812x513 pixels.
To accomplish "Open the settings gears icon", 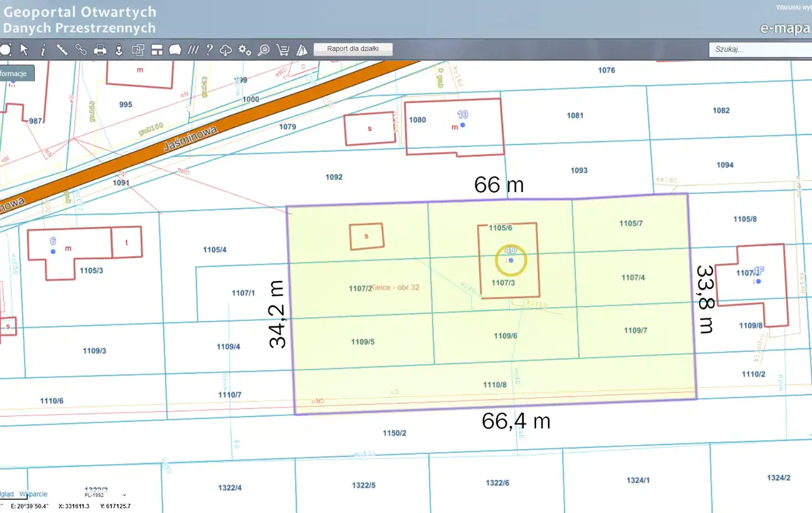I will (x=244, y=50).
